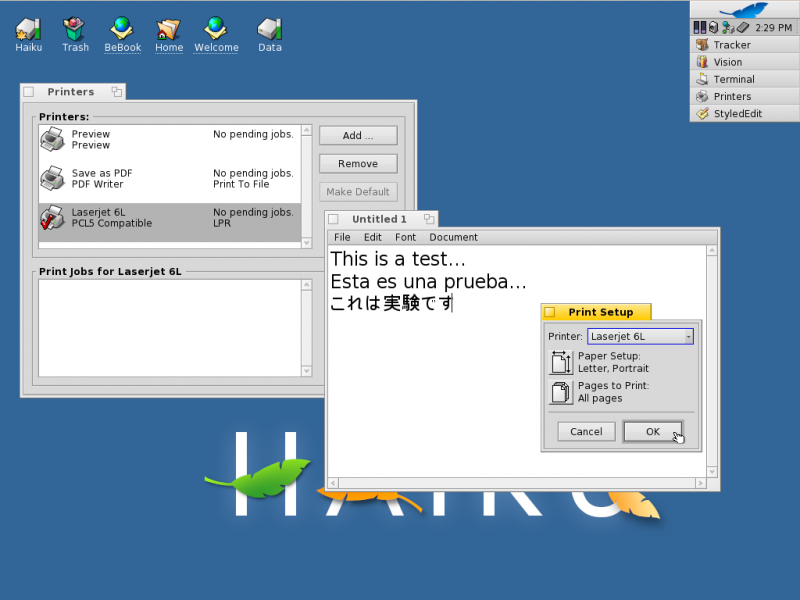
Task: Click the Haiku leaf Deskbar menu
Action: pyautogui.click(x=745, y=10)
